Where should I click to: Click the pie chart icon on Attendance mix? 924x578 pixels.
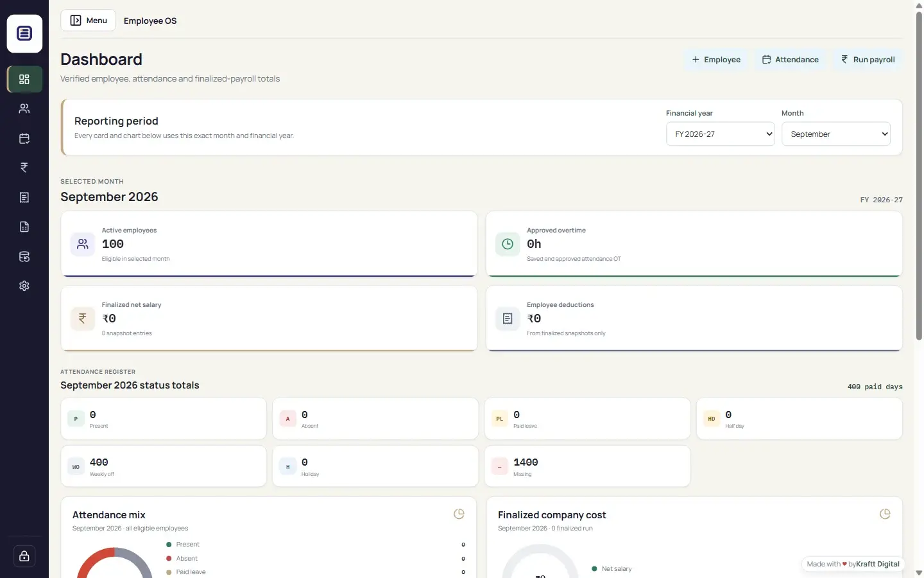click(459, 514)
